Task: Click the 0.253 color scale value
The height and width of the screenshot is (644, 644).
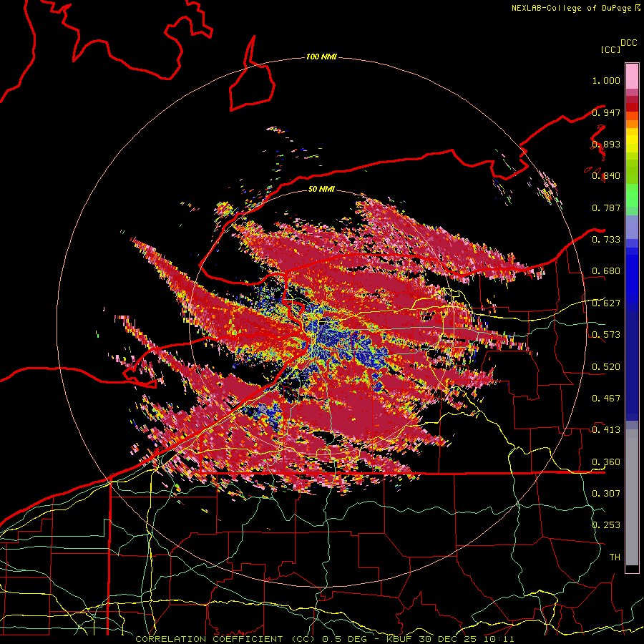Action: (x=606, y=525)
